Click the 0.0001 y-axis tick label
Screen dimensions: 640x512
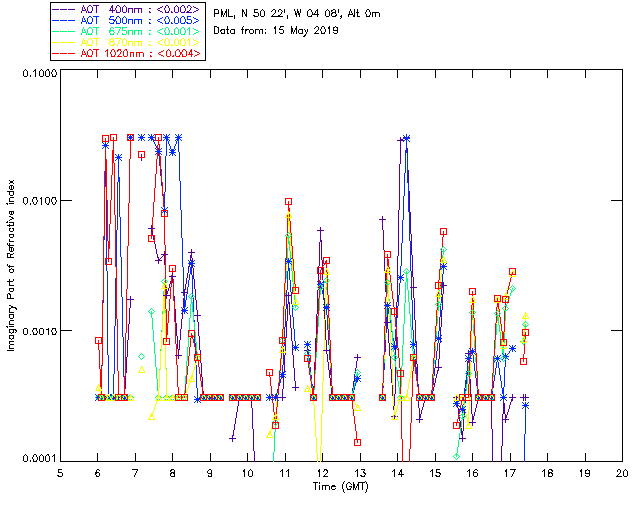click(x=39, y=459)
